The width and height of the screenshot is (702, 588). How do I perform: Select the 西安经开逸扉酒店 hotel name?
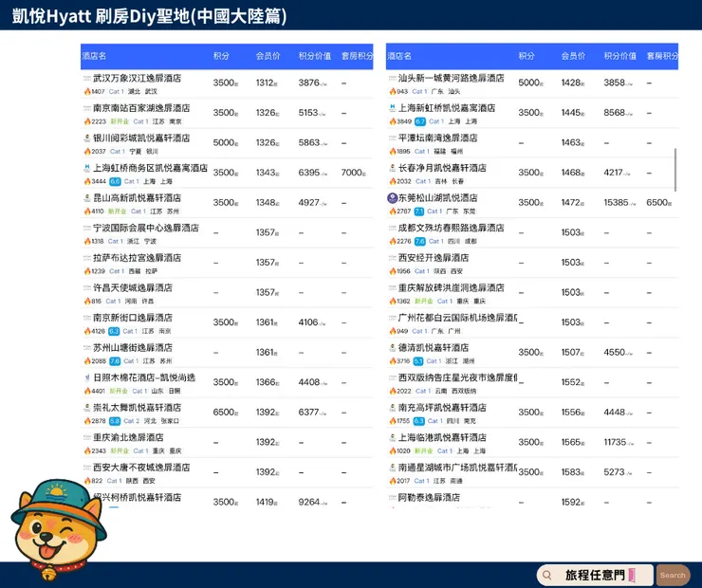[x=434, y=258]
